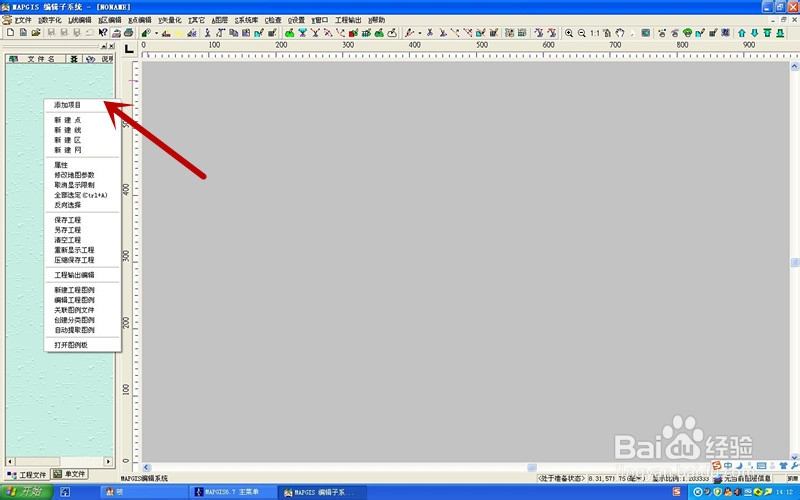Choose 新建区 in context menu
Viewport: 800px width, 500px height.
83,140
